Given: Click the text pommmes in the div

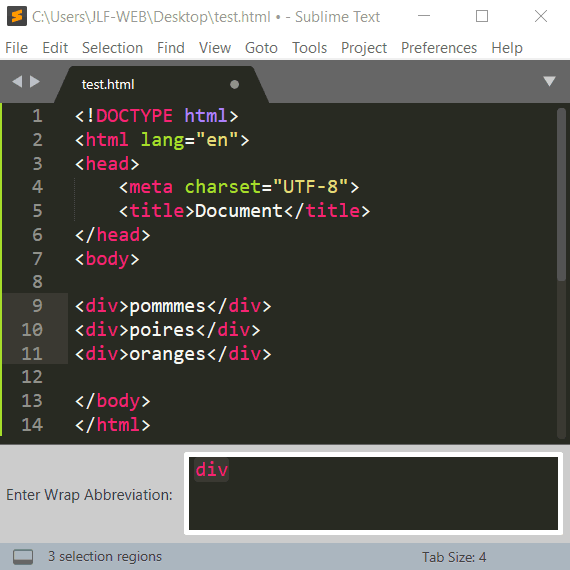Looking at the screenshot, I should pos(168,306).
